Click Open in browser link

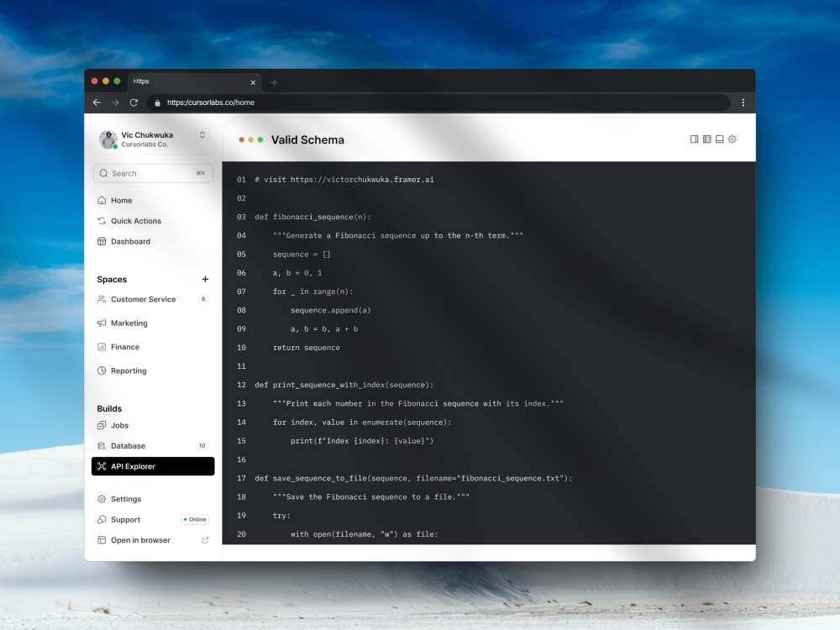coord(140,540)
